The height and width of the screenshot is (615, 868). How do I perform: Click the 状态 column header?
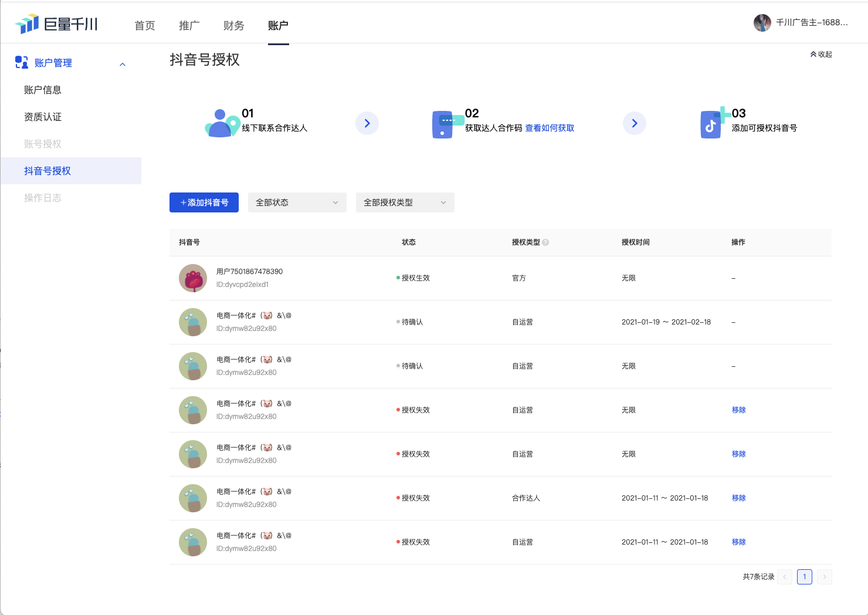tap(409, 242)
